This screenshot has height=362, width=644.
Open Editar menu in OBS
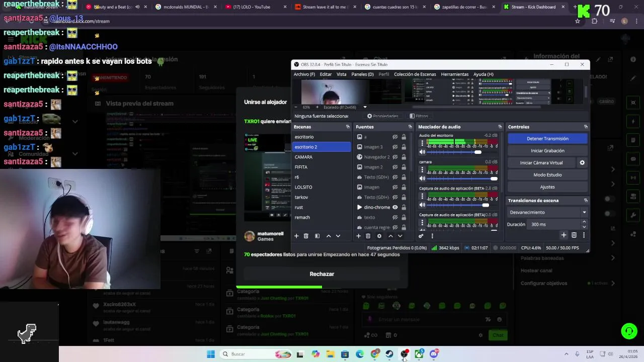click(x=326, y=74)
